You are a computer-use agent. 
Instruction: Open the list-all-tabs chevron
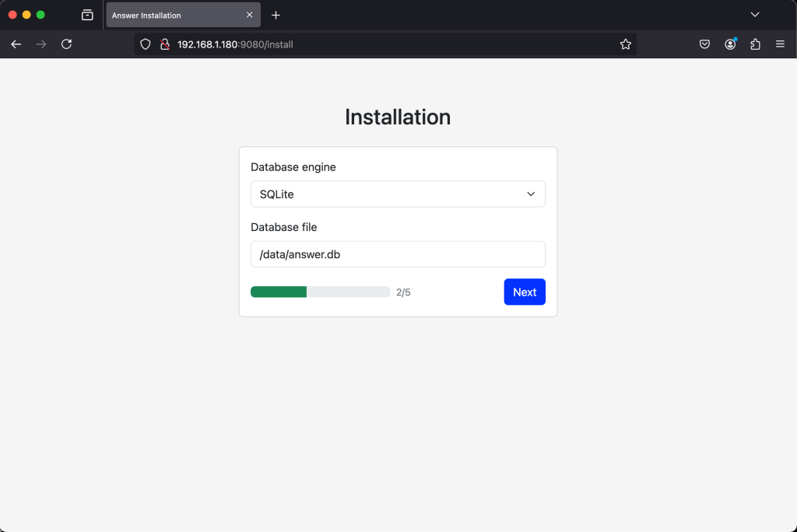(x=754, y=14)
